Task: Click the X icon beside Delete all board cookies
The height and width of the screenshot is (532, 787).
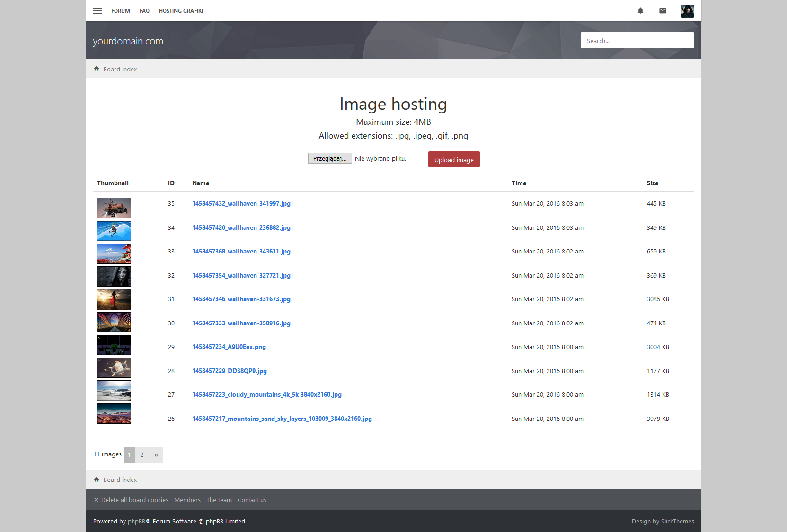Action: [x=96, y=500]
